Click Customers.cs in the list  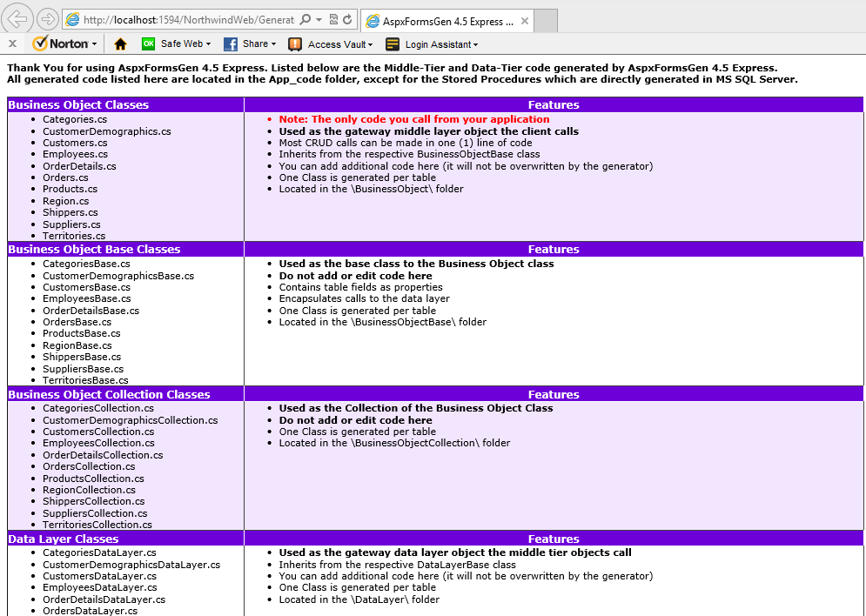[x=75, y=143]
